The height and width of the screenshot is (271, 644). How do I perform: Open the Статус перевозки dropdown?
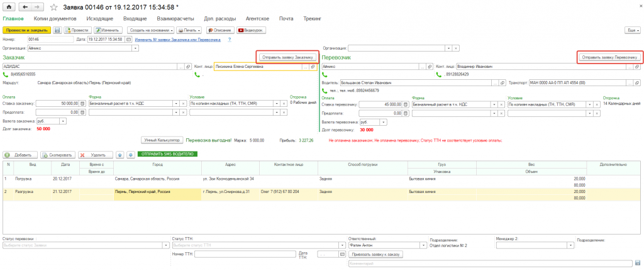click(166, 245)
